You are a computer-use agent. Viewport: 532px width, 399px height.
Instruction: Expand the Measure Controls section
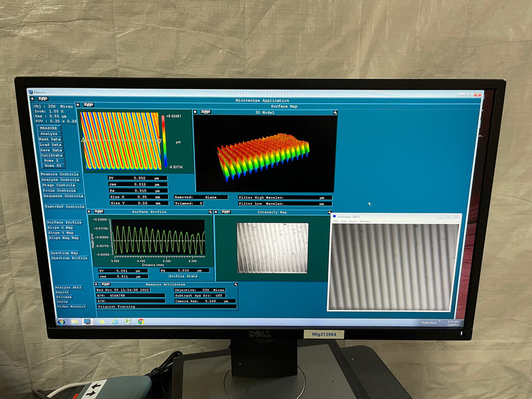click(x=60, y=174)
